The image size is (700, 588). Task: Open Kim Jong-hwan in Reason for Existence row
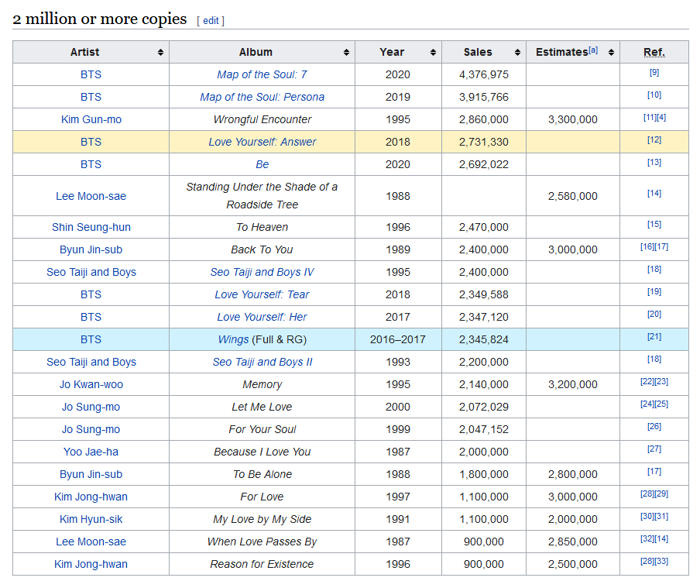coord(91,564)
